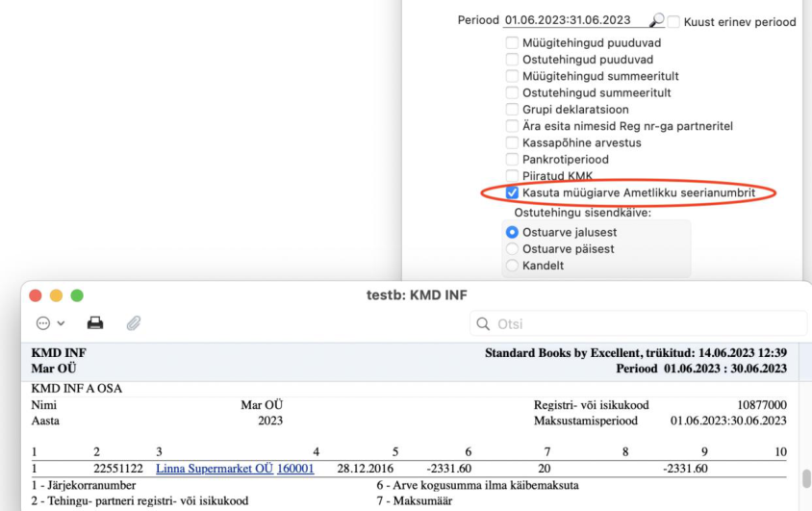The width and height of the screenshot is (812, 511).
Task: Select the Kandelt radio option
Action: tap(512, 265)
